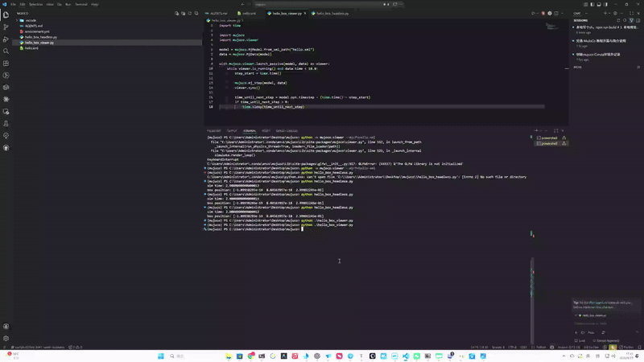Viewport: 644px width, 362px height.
Task: Click the New File icon in Explorer
Action: pos(177,14)
